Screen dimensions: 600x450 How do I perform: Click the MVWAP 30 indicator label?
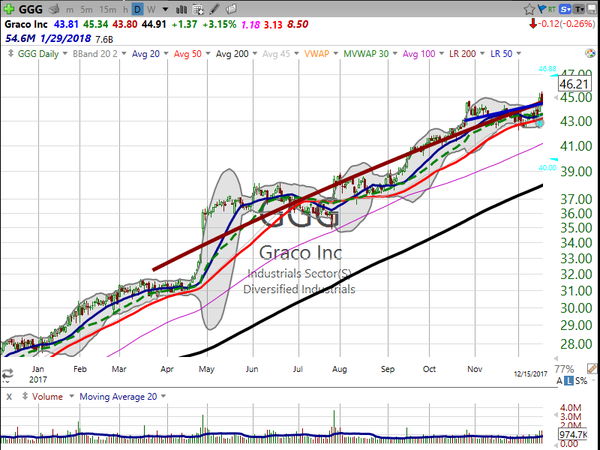pyautogui.click(x=366, y=54)
